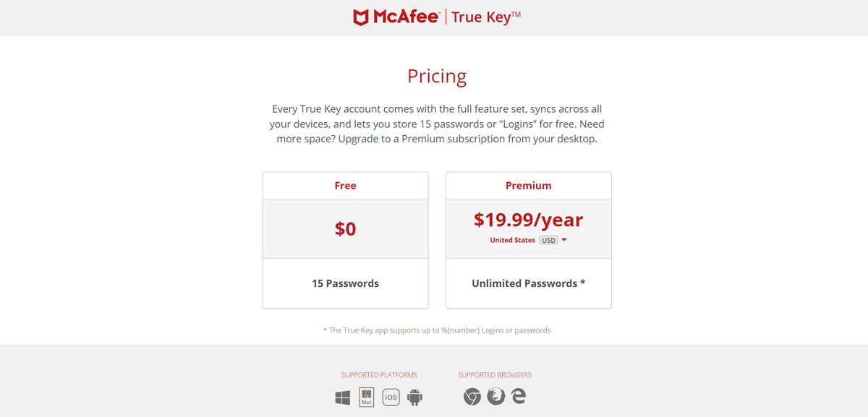
Task: Click the 15 Passwords label
Action: coord(345,283)
